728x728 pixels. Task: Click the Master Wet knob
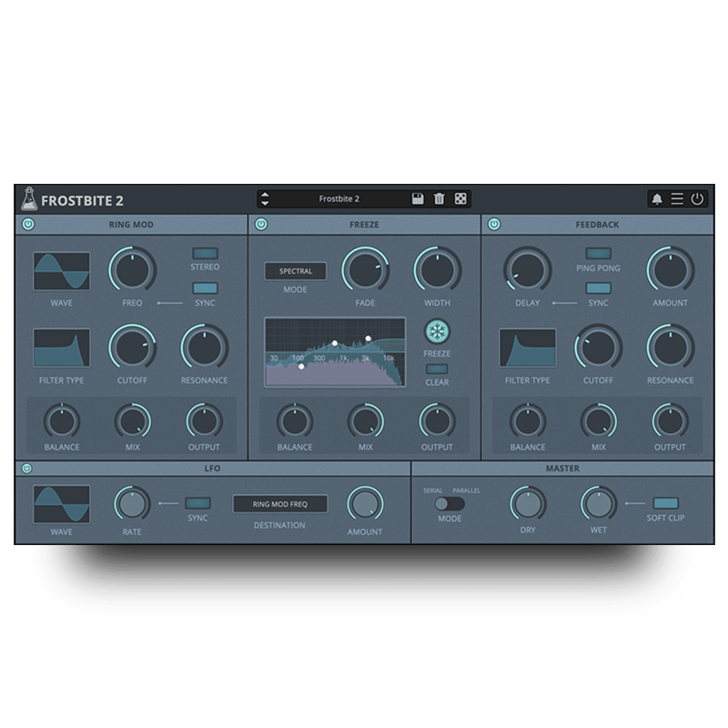point(599,504)
